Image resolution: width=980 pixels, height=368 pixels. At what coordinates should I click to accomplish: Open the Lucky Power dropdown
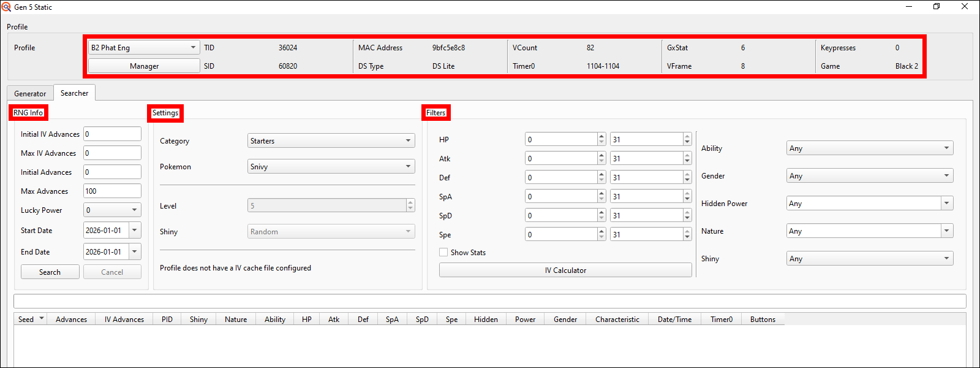(x=112, y=210)
